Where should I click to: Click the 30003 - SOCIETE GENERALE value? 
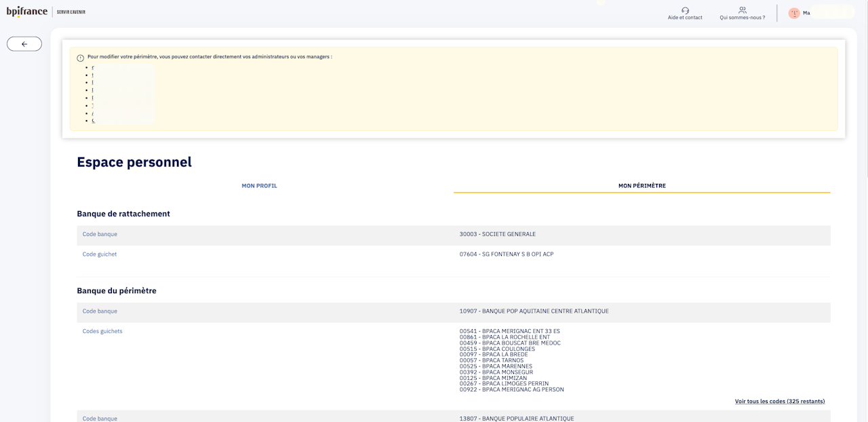coord(497,235)
